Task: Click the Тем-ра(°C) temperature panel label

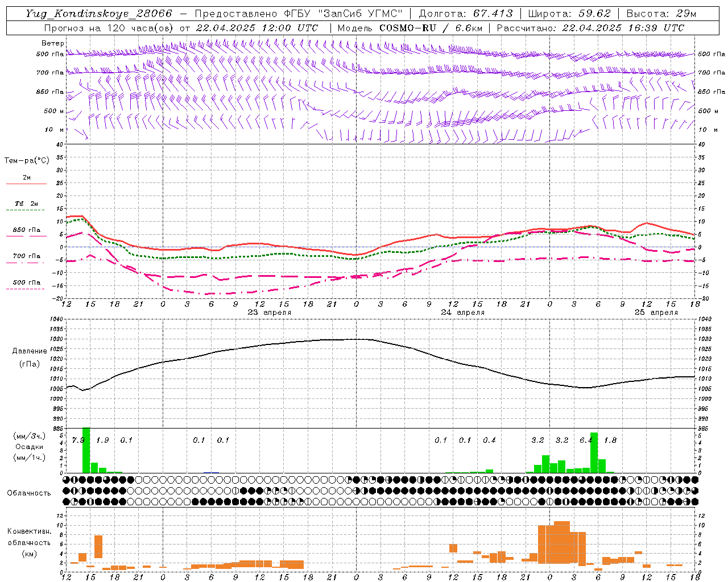Action: tap(27, 161)
